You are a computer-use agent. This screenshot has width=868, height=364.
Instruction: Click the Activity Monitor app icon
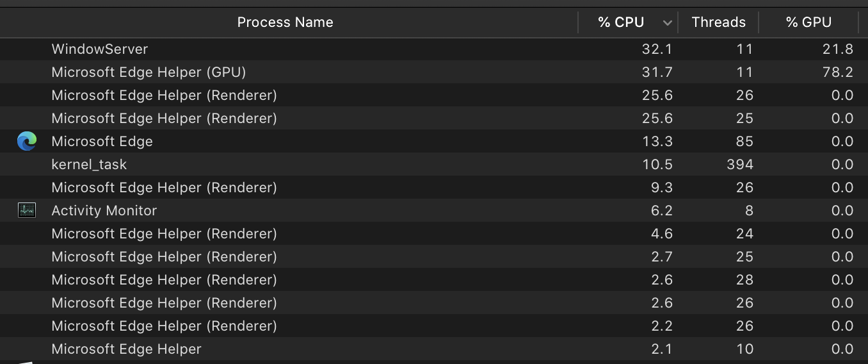27,210
